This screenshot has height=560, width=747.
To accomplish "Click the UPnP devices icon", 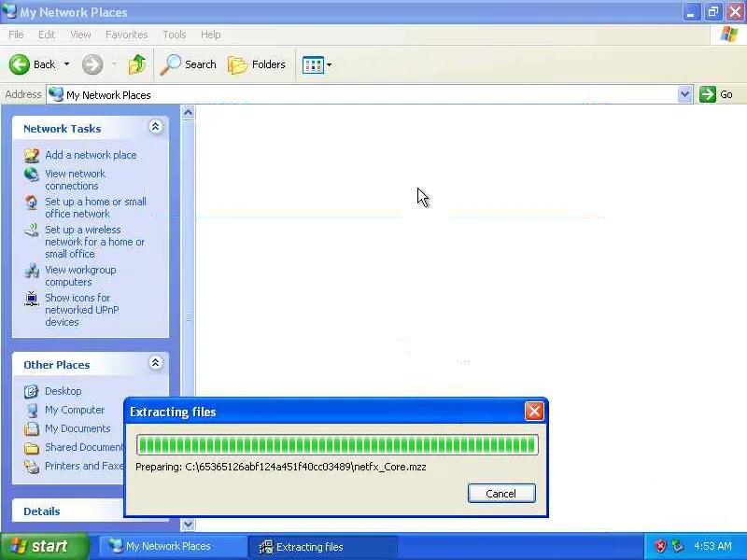I will (32, 299).
